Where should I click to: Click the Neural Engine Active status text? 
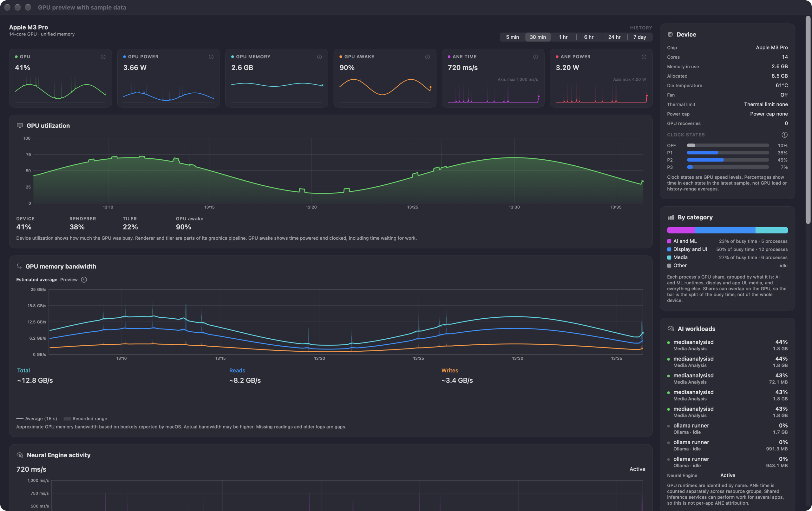click(727, 475)
